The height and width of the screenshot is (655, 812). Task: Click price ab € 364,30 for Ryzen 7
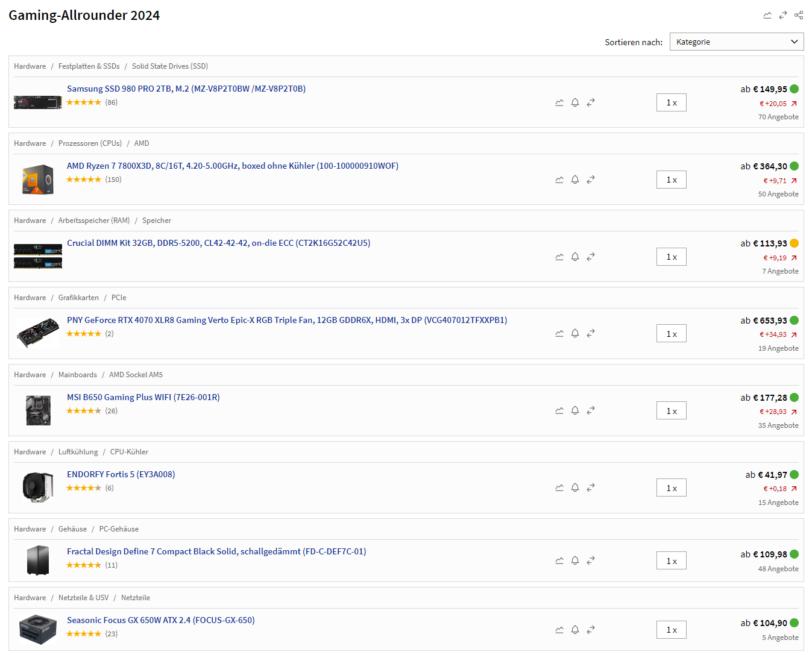(764, 166)
